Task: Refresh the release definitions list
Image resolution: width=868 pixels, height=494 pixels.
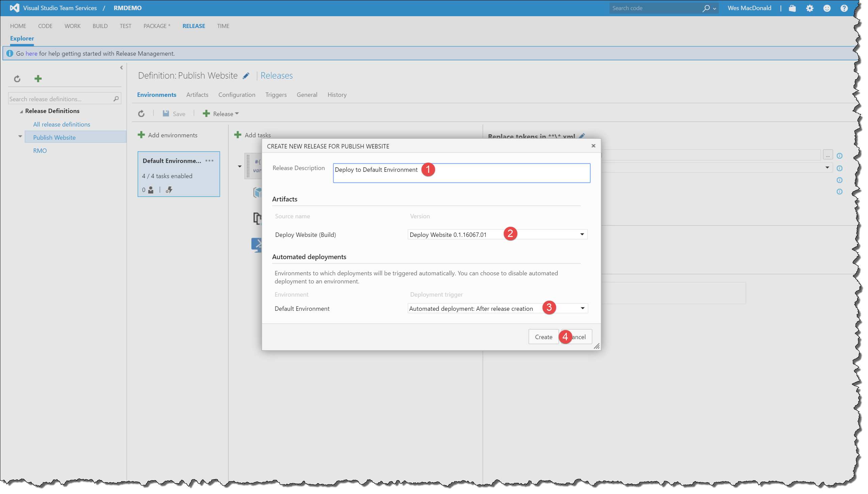Action: coord(17,79)
